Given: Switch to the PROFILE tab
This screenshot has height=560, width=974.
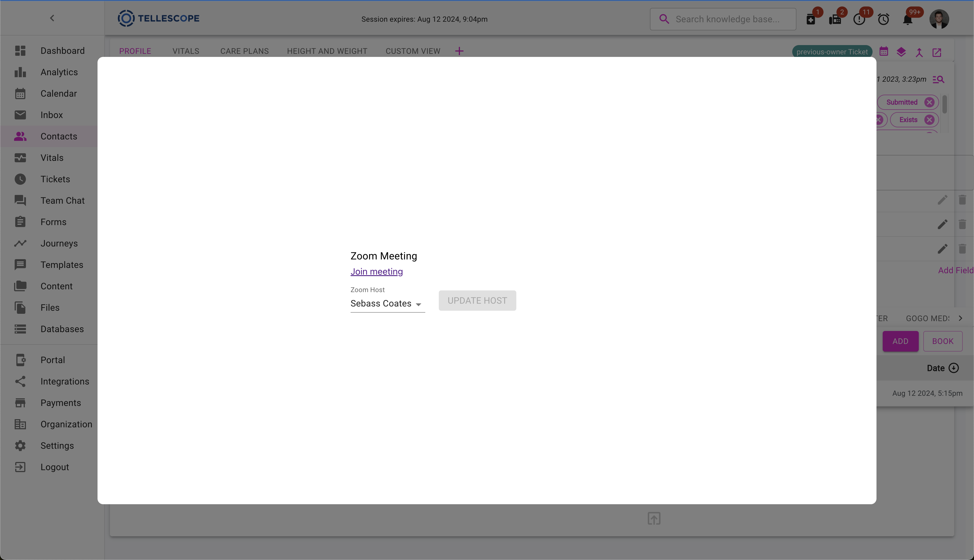Looking at the screenshot, I should coord(135,51).
